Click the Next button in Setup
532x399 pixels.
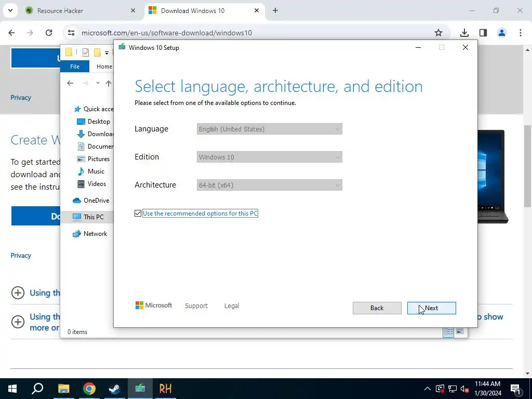431,308
